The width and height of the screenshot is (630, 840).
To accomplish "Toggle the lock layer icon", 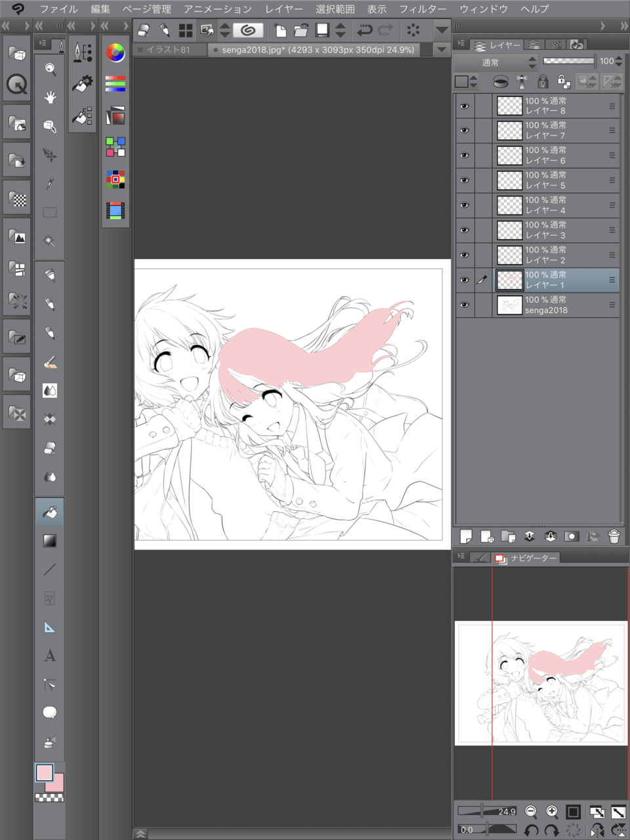I will [543, 81].
